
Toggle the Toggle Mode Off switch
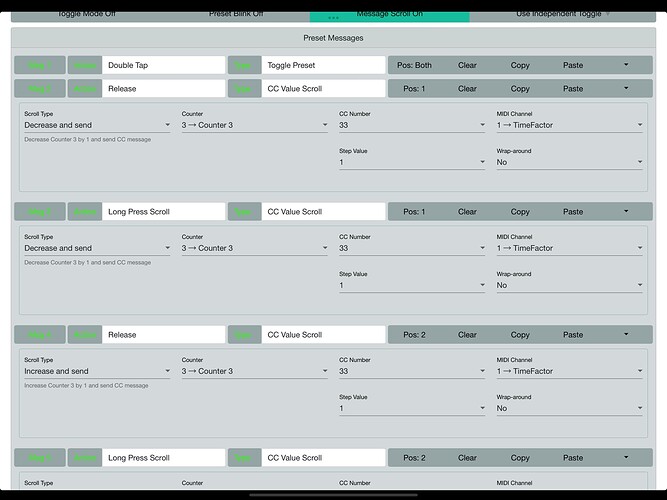click(x=86, y=15)
